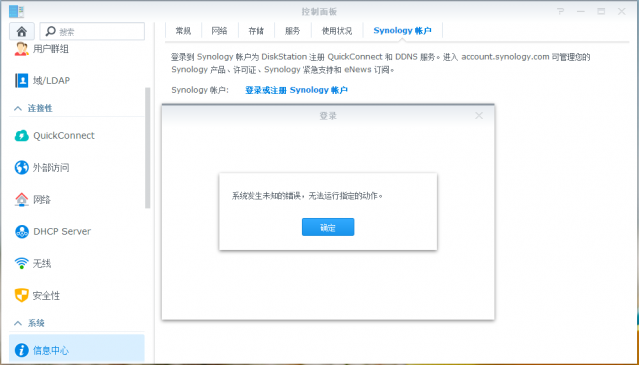Screen dimensions: 639x365
Task: Collapse the 系统 section
Action: pos(18,323)
